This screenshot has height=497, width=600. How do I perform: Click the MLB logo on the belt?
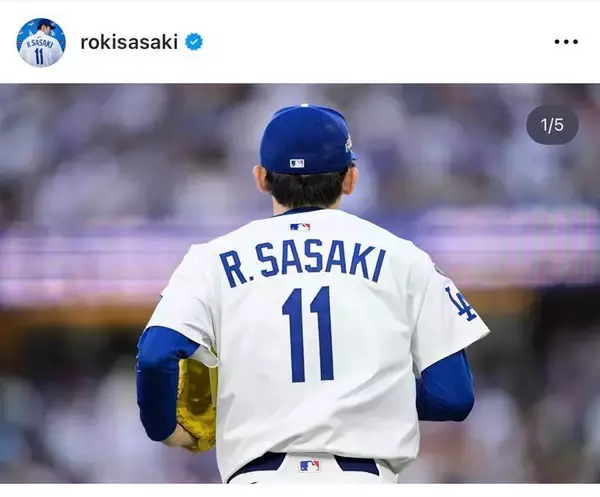(309, 466)
